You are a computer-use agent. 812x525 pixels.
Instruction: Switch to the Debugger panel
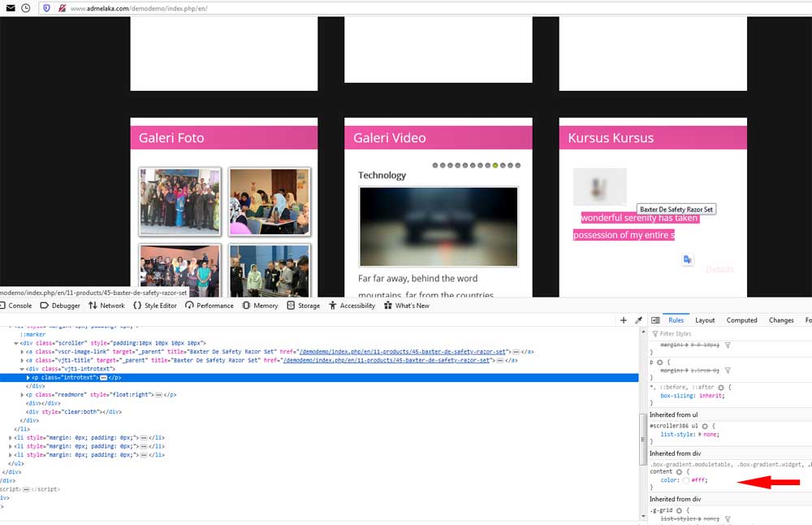point(60,306)
